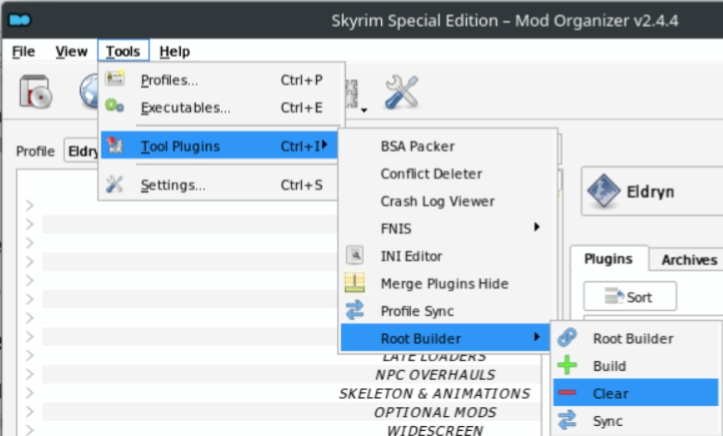
Task: Select Build in the Root Builder submenu
Action: click(636, 366)
